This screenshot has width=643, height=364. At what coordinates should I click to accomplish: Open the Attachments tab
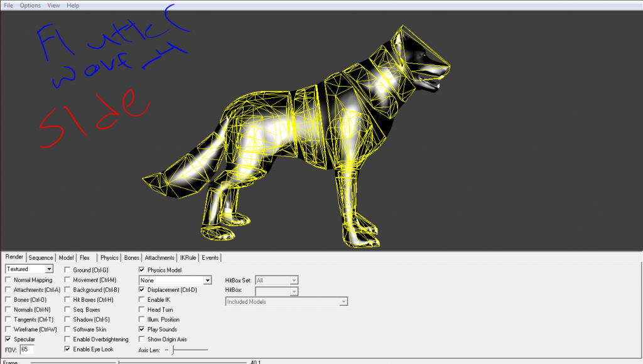[x=159, y=257]
